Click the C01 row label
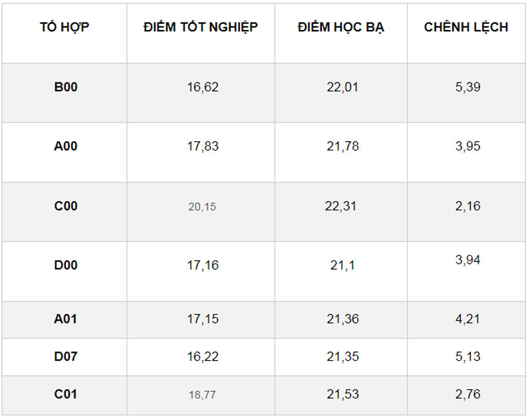The image size is (532, 420). click(x=66, y=394)
